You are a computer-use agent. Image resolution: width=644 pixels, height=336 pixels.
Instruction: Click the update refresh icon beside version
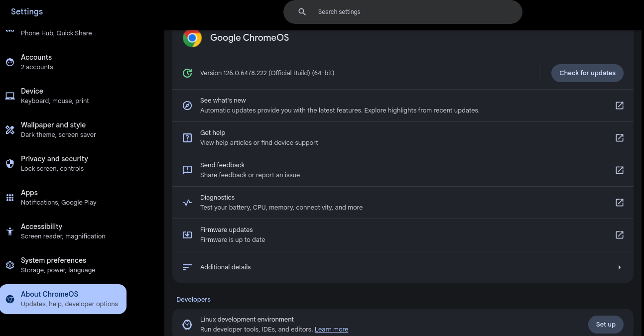click(x=187, y=73)
